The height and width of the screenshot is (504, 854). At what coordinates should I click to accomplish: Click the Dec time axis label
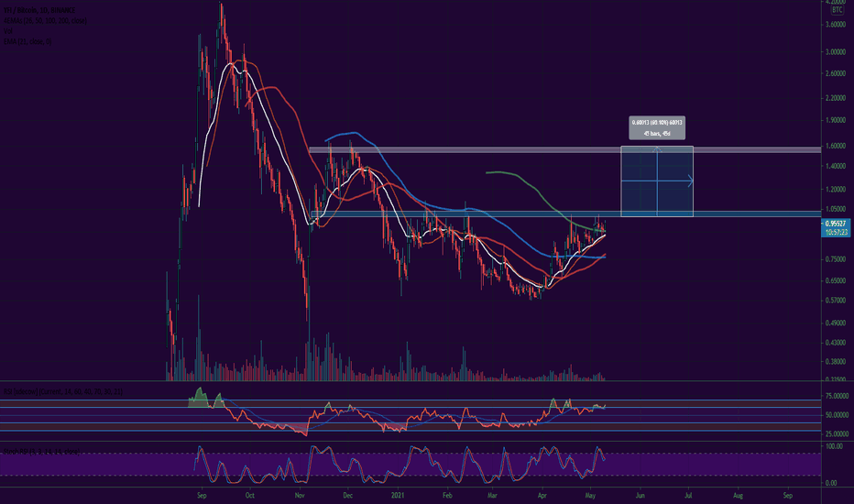coord(347,496)
